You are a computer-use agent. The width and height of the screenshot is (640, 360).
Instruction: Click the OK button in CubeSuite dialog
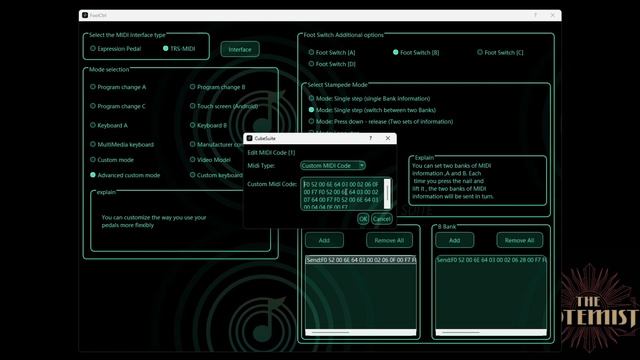(x=363, y=219)
